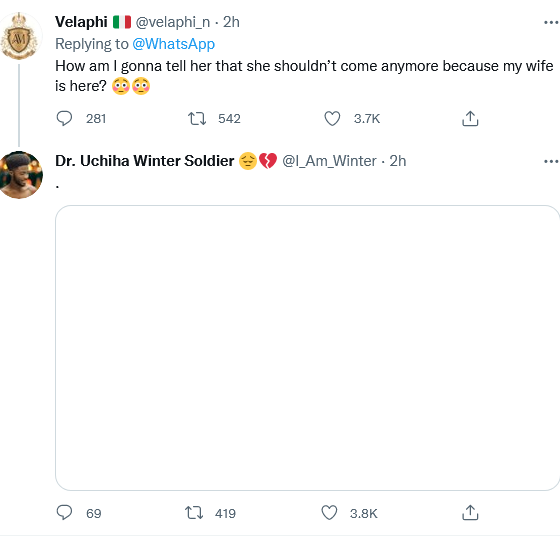The height and width of the screenshot is (542, 560).
Task: Click the @I_Am_Winter handle
Action: click(329, 161)
